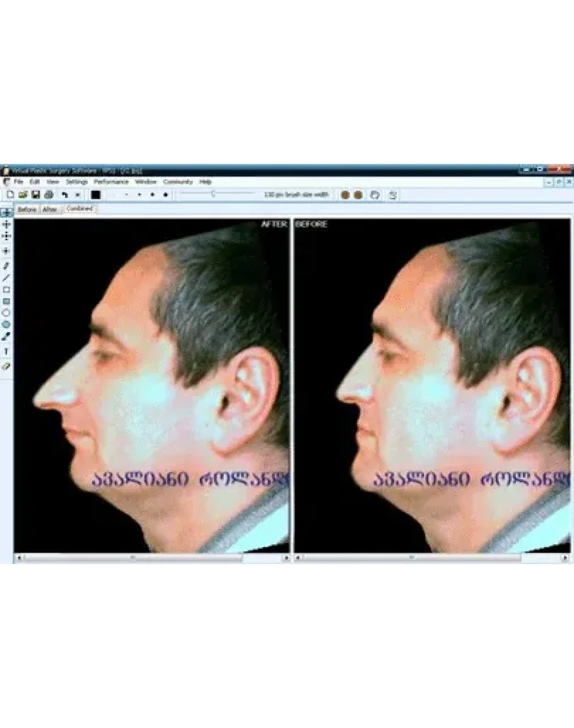
Task: Select the straight line drawing tool
Action: pos(6,277)
